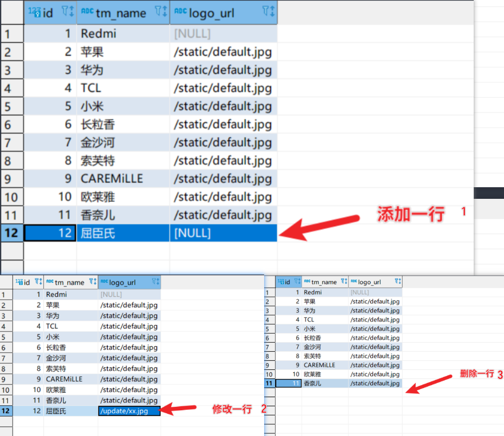This screenshot has height=436, width=504.
Task: Use the tm_name filter/sort icon in the bottom-right grid
Action: coord(344,281)
